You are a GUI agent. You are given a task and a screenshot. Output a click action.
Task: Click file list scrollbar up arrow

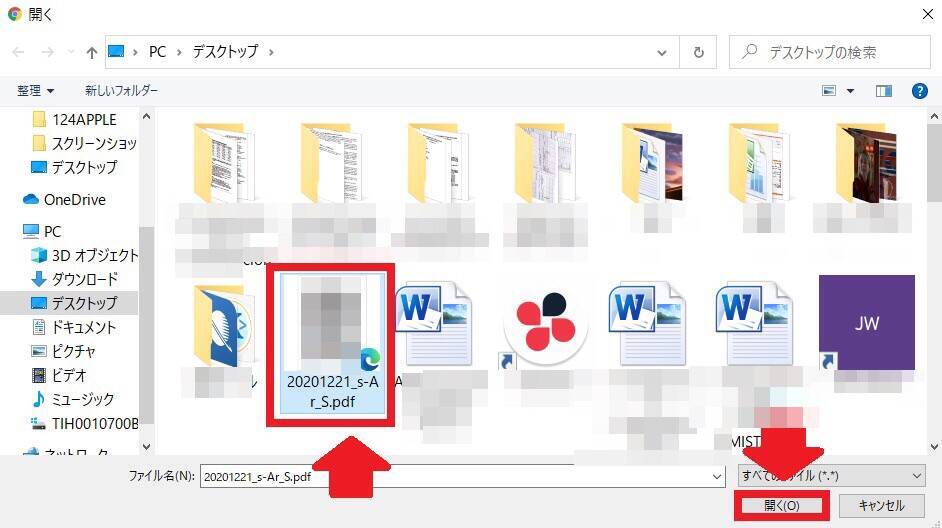click(x=934, y=116)
